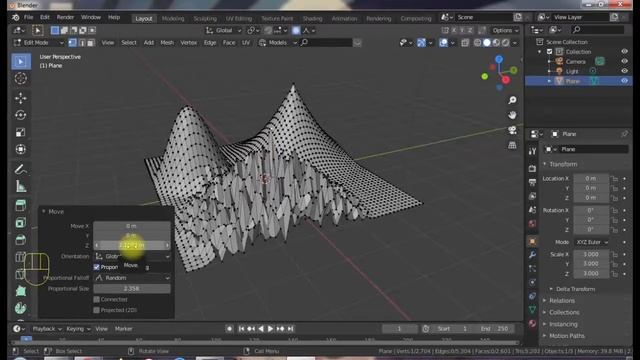Select the Measure tool

coord(20,187)
